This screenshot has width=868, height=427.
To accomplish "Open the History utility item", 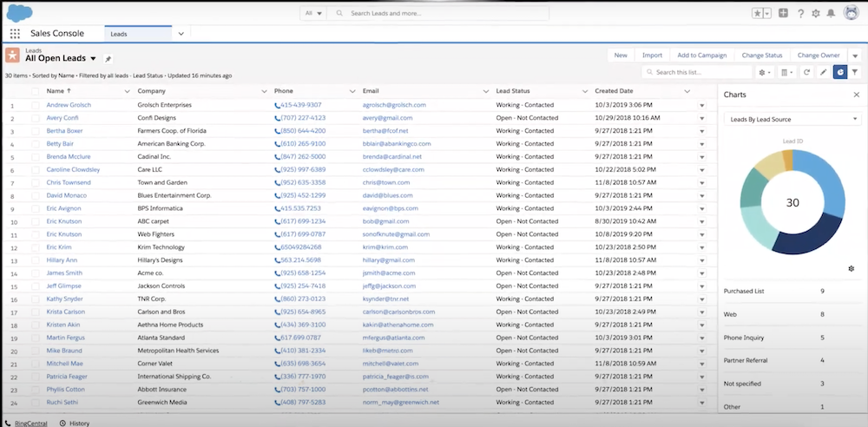I will (75, 424).
